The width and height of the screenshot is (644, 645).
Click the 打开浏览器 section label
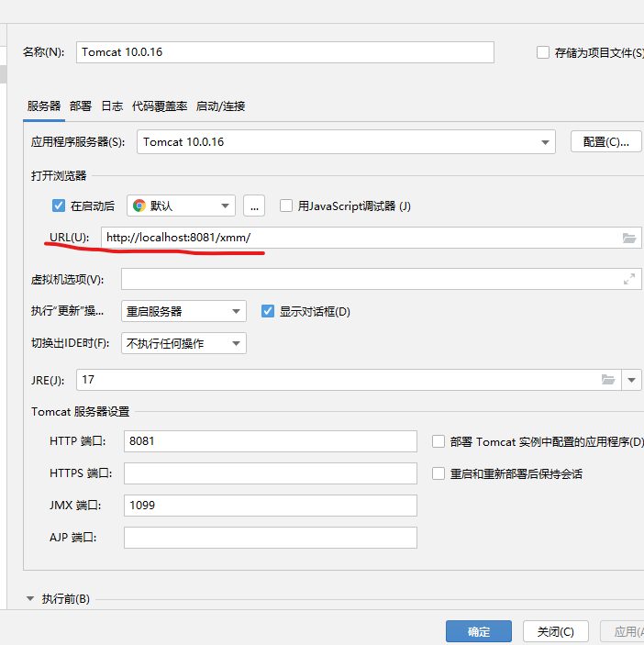pos(59,176)
